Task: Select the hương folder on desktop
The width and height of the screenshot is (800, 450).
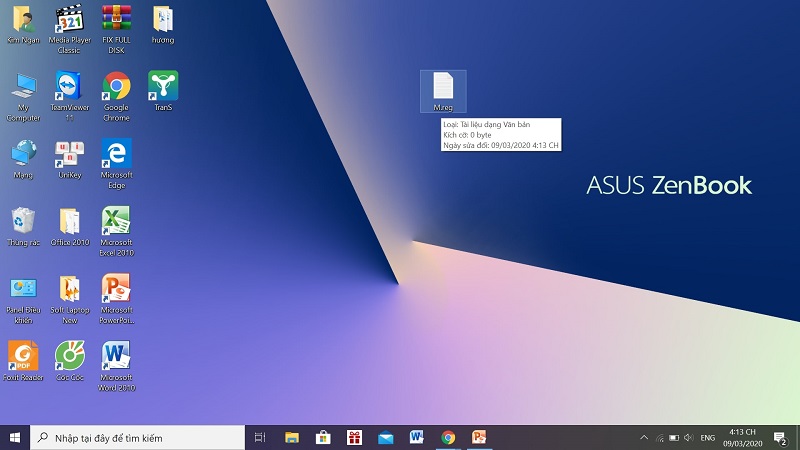Action: click(163, 24)
